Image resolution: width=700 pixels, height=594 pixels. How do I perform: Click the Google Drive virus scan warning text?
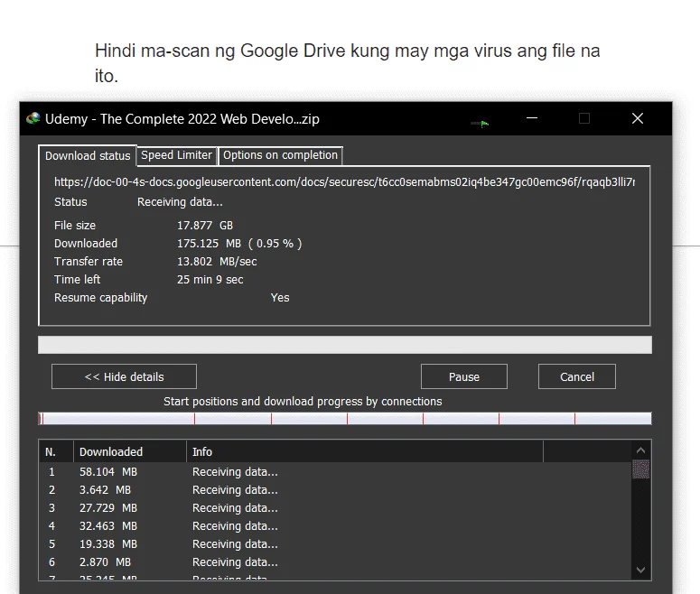(348, 63)
